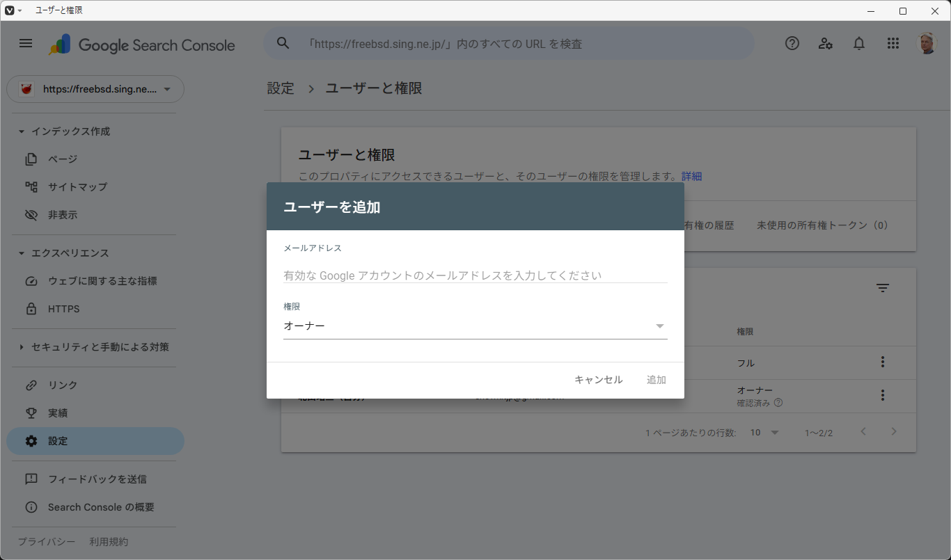Open the Search Console help icon
951x560 pixels.
[x=792, y=43]
